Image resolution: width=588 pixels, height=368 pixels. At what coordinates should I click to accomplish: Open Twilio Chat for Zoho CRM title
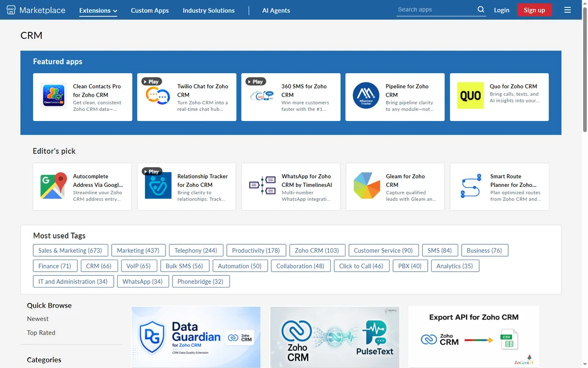(x=203, y=90)
